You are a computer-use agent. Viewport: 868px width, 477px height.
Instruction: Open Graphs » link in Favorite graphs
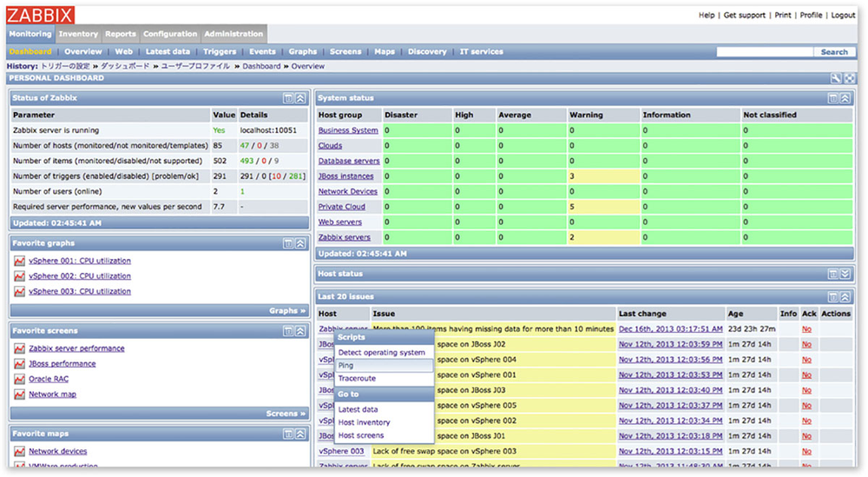tap(287, 311)
